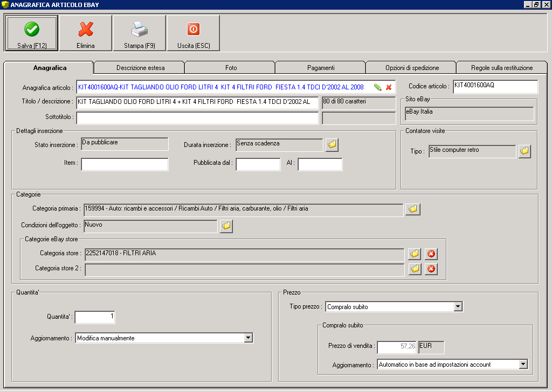Remove Categoria store 2 with the red delete icon
The height and width of the screenshot is (392, 552).
click(x=431, y=269)
